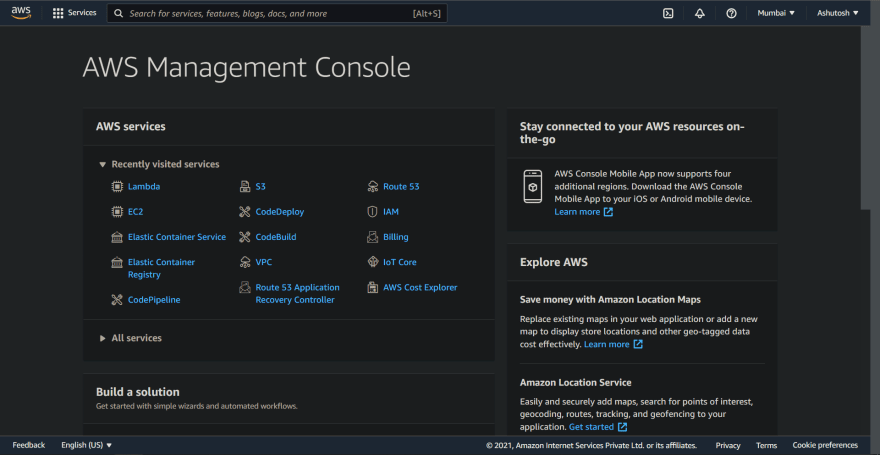Click external-link icon beside Get started

click(622, 428)
